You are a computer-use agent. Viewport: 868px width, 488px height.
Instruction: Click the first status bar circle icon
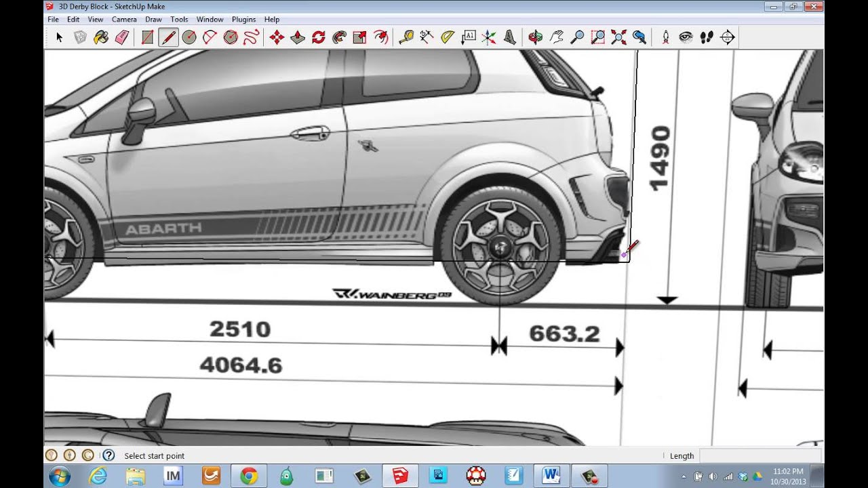coord(51,455)
